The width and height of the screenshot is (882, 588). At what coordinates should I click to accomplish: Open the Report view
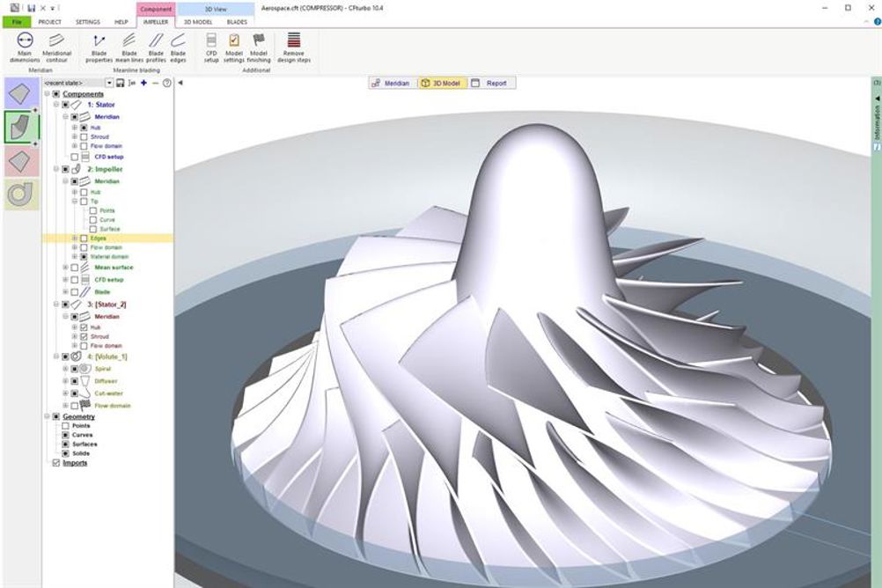coord(490,84)
